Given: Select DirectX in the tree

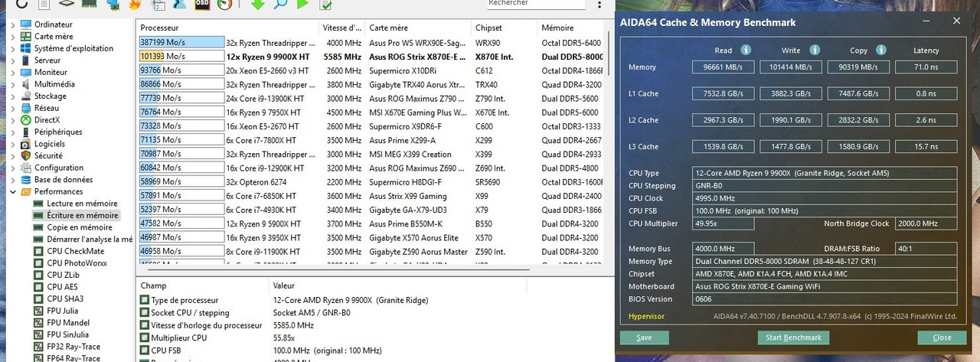Looking at the screenshot, I should 46,120.
